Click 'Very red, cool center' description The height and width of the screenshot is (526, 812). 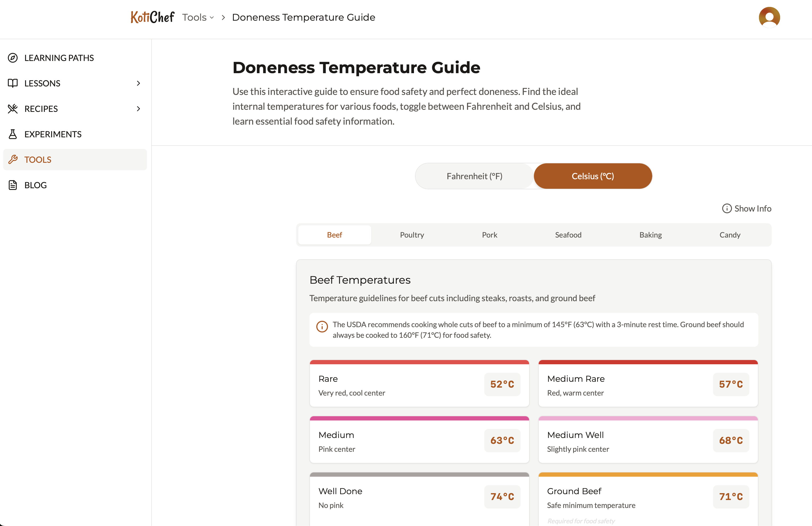point(352,393)
